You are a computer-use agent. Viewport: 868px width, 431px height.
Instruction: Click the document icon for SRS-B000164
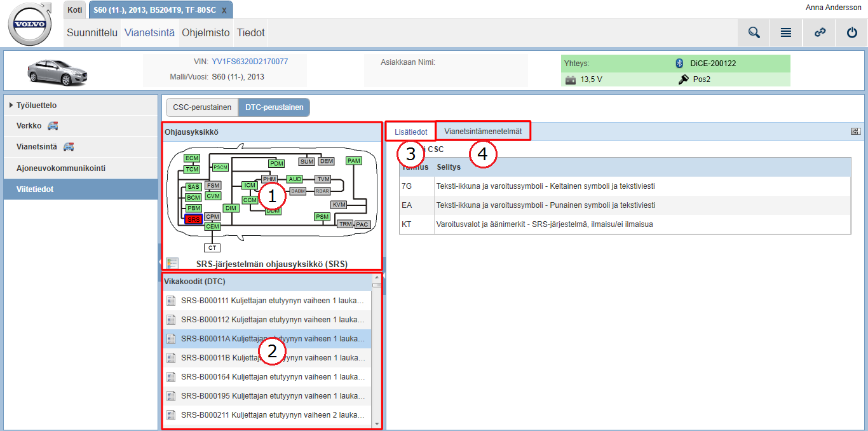point(170,377)
